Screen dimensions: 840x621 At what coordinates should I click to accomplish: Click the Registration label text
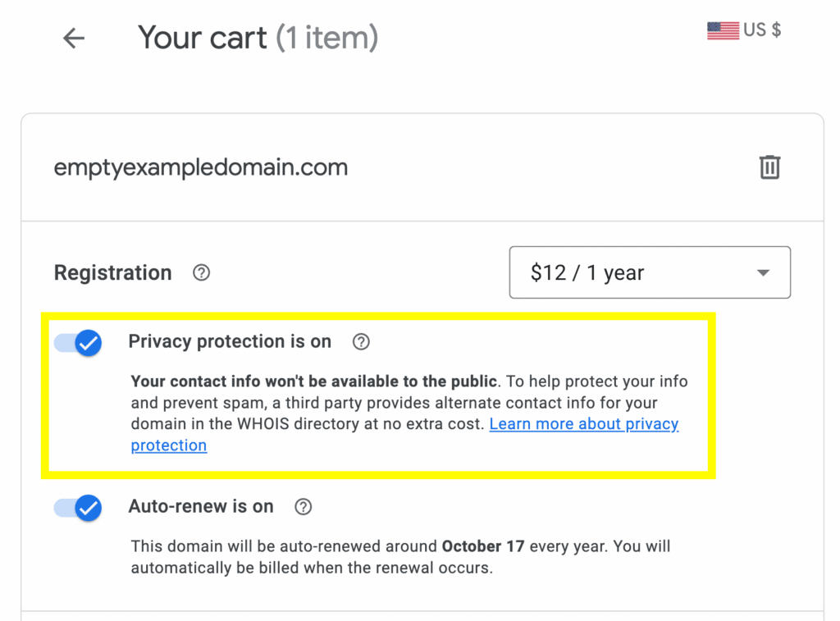coord(113,272)
